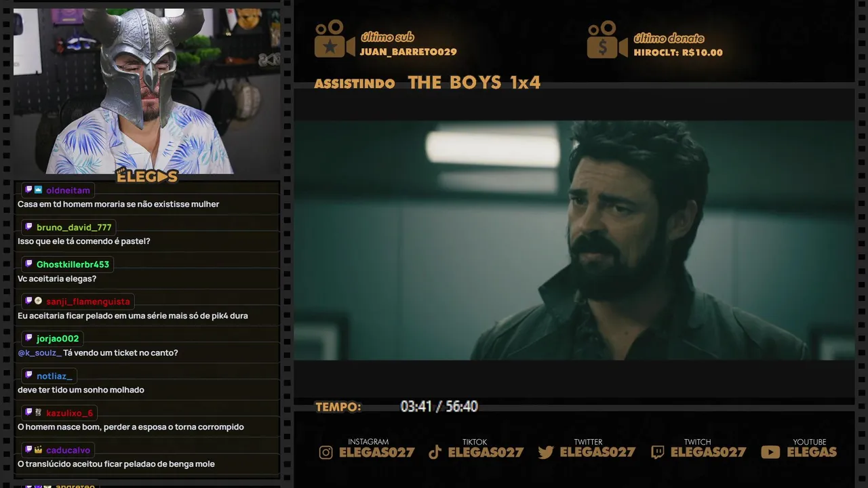This screenshot has height=488, width=868.
Task: Click the Twitch badge beside notliaz_
Action: point(28,375)
